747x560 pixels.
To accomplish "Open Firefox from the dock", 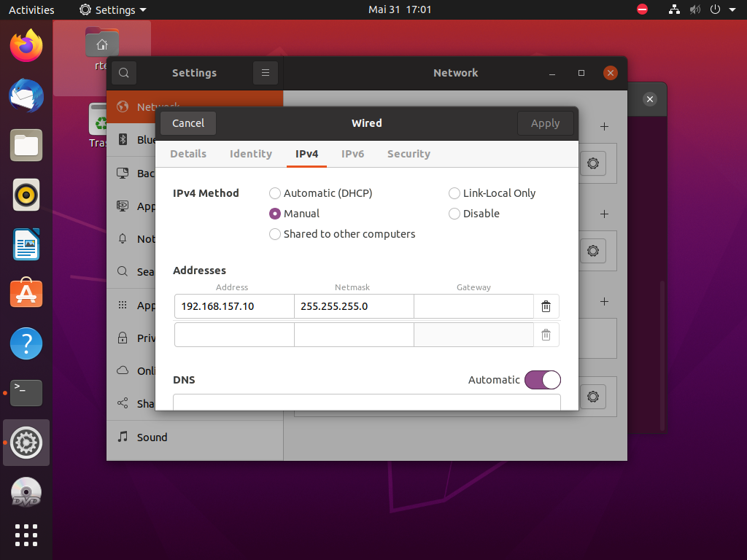I will tap(26, 47).
